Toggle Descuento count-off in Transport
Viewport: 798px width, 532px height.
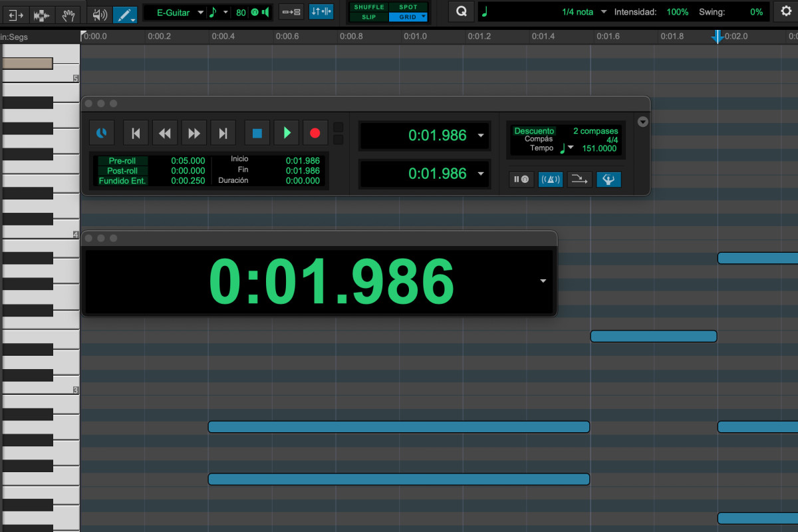(x=534, y=131)
